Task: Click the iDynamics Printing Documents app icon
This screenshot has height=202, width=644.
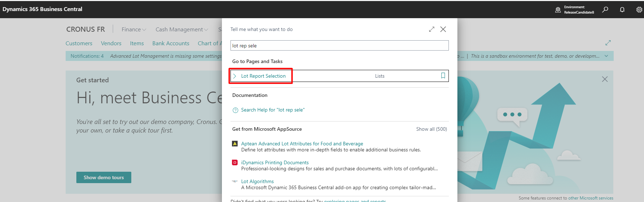Action: click(x=235, y=162)
